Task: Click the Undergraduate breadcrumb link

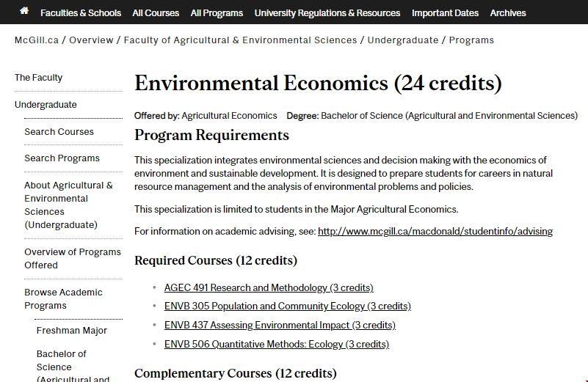Action: (403, 40)
